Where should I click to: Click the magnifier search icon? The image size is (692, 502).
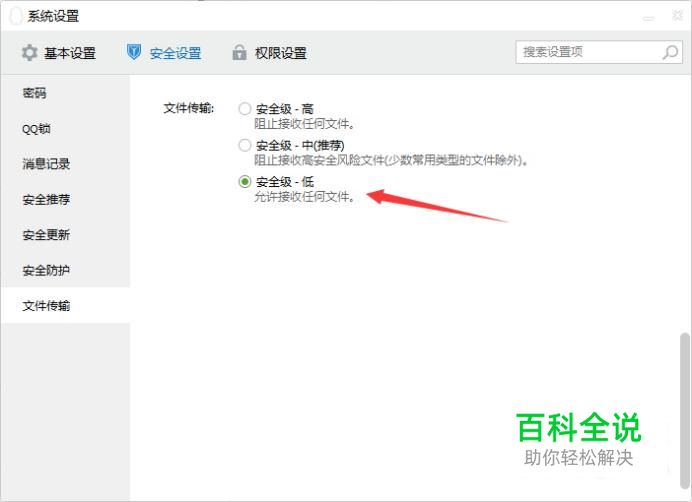tap(670, 53)
